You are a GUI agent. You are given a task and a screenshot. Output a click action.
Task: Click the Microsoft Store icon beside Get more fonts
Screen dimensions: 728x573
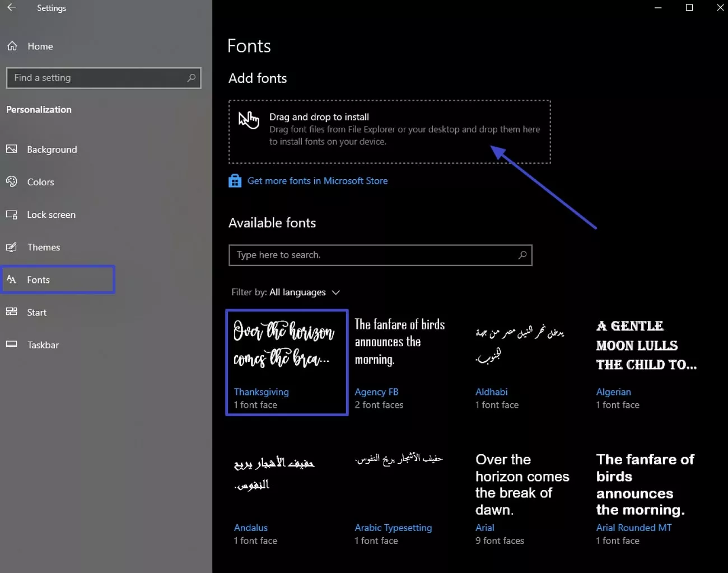point(235,180)
